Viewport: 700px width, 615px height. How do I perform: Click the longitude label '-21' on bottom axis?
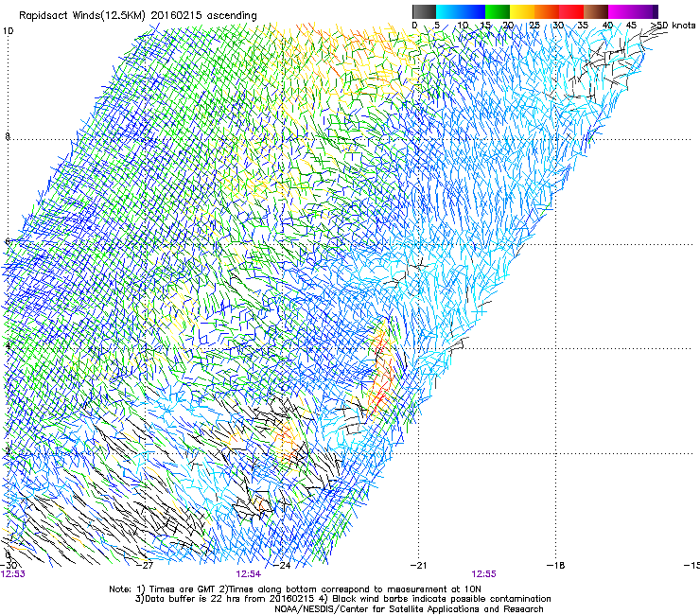pos(418,565)
